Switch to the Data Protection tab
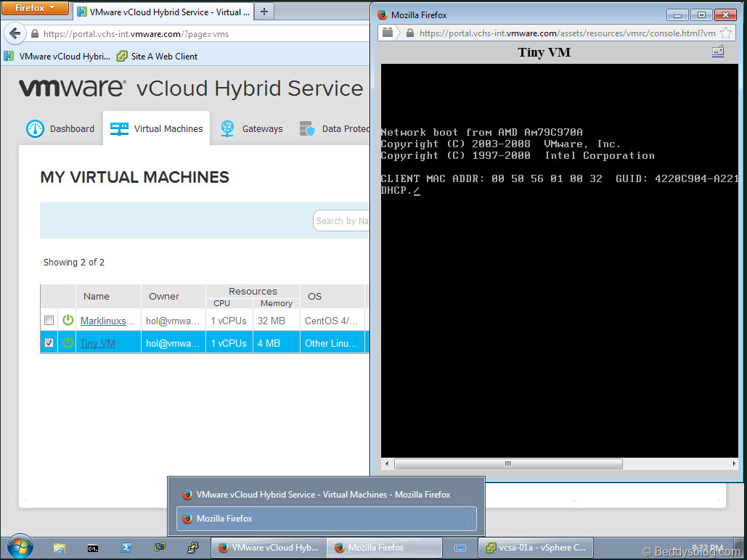This screenshot has width=747, height=560. point(333,128)
